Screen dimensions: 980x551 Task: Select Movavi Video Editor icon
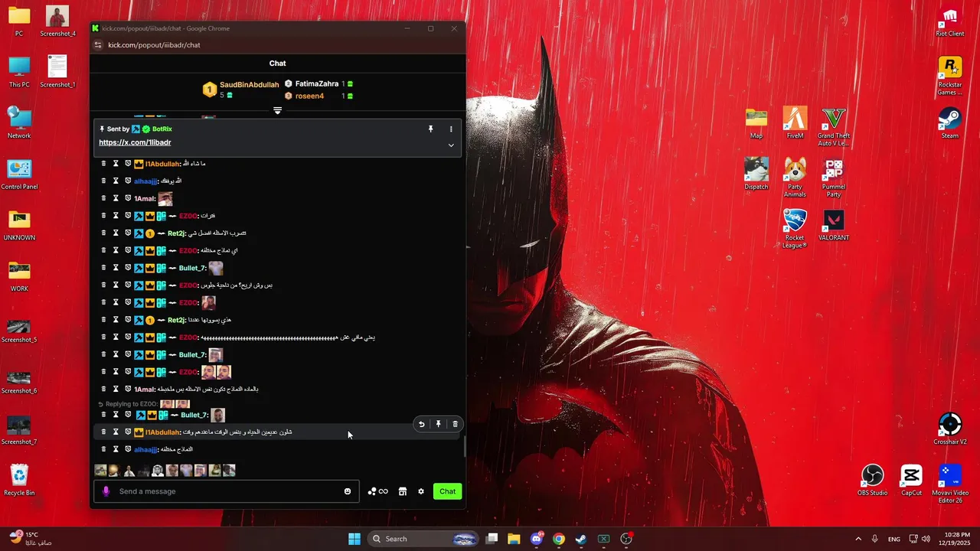950,484
